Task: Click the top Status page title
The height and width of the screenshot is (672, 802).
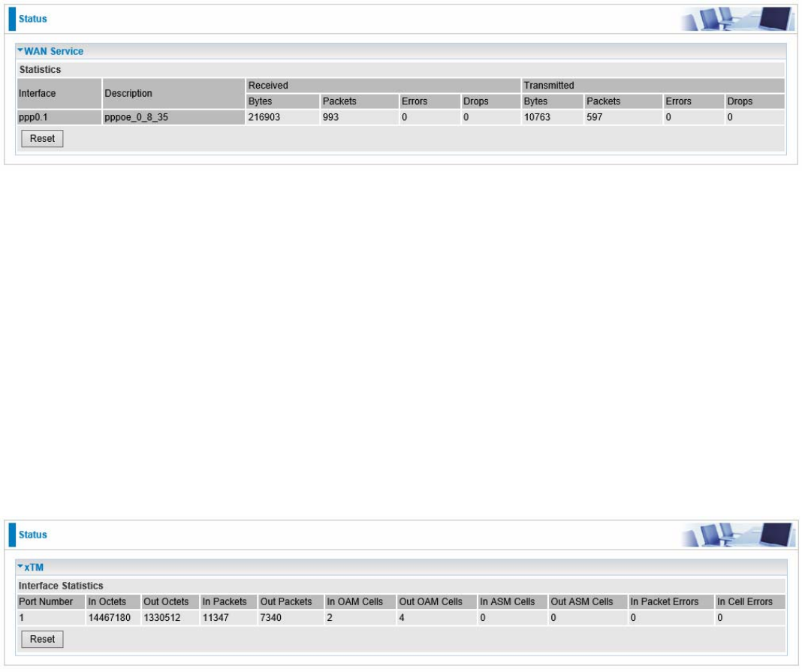Action: [x=33, y=19]
